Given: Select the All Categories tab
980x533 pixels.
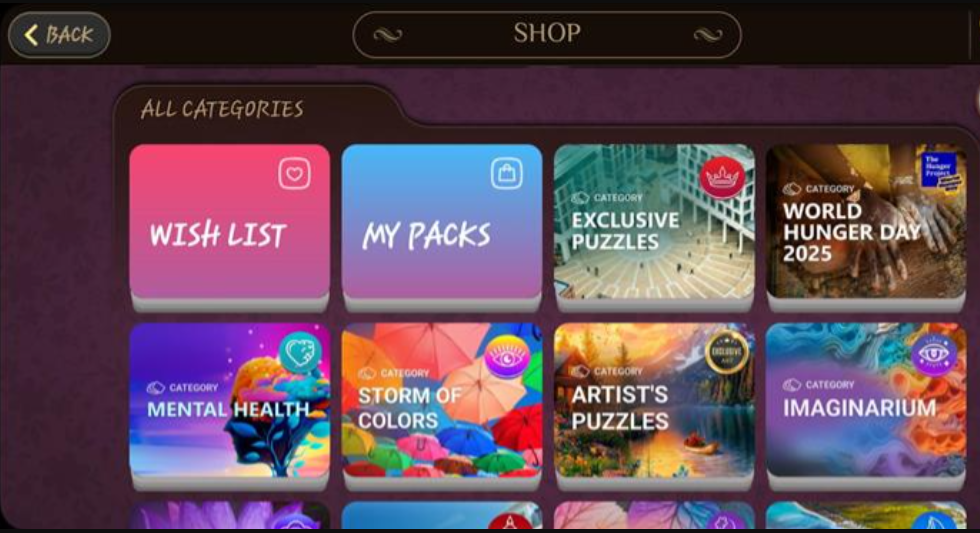Looking at the screenshot, I should tap(222, 109).
